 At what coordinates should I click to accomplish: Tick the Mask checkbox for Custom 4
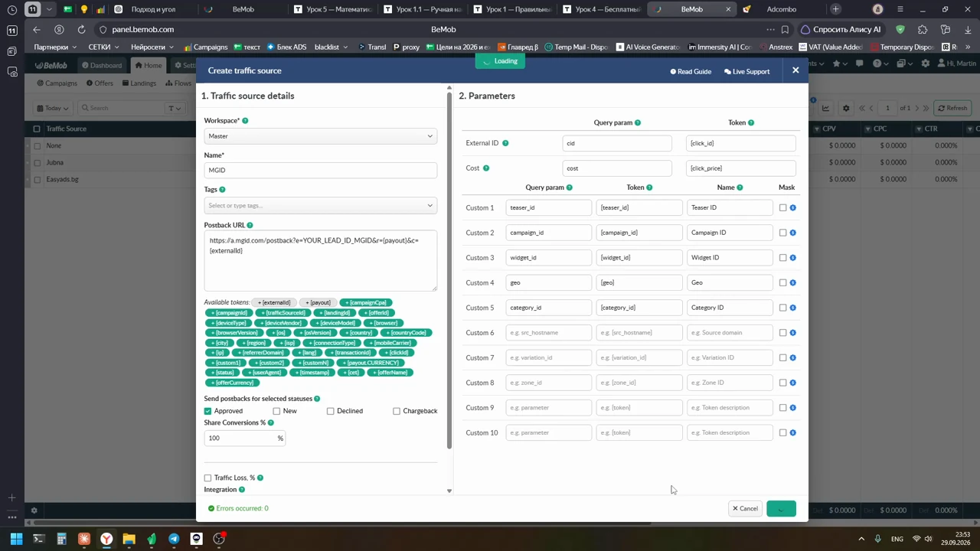coord(782,282)
